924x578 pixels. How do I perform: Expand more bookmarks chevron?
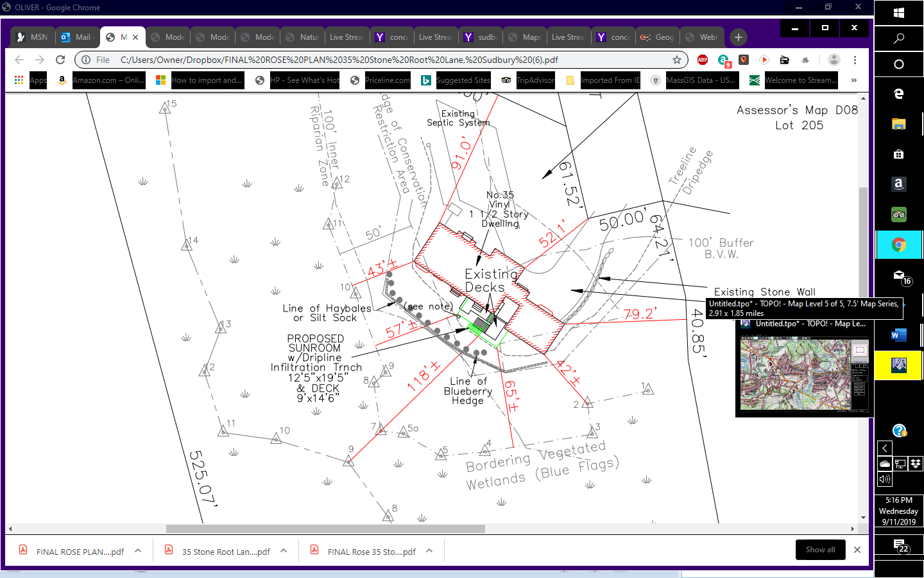(x=853, y=80)
